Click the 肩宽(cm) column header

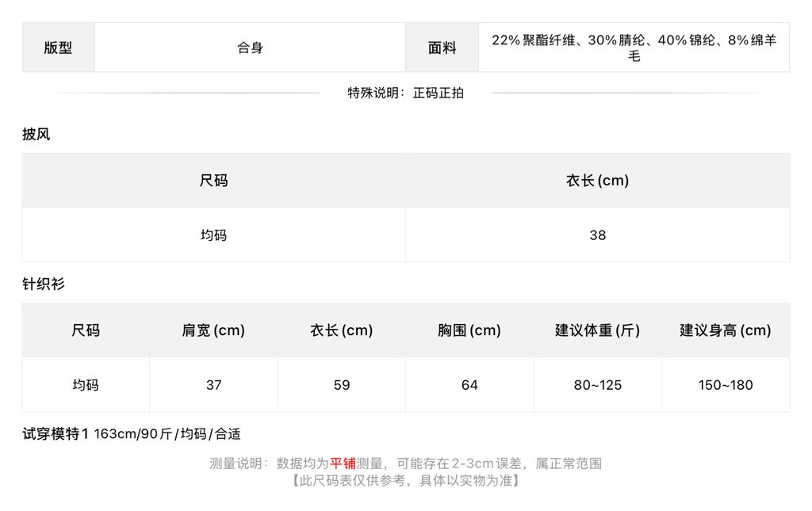(213, 330)
